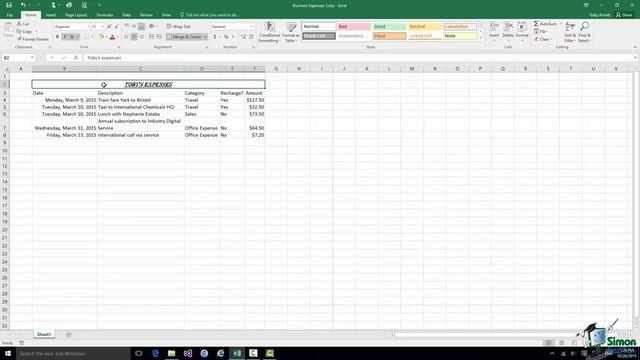Switch to the Formulas tab
The image size is (640, 360).
tap(104, 15)
